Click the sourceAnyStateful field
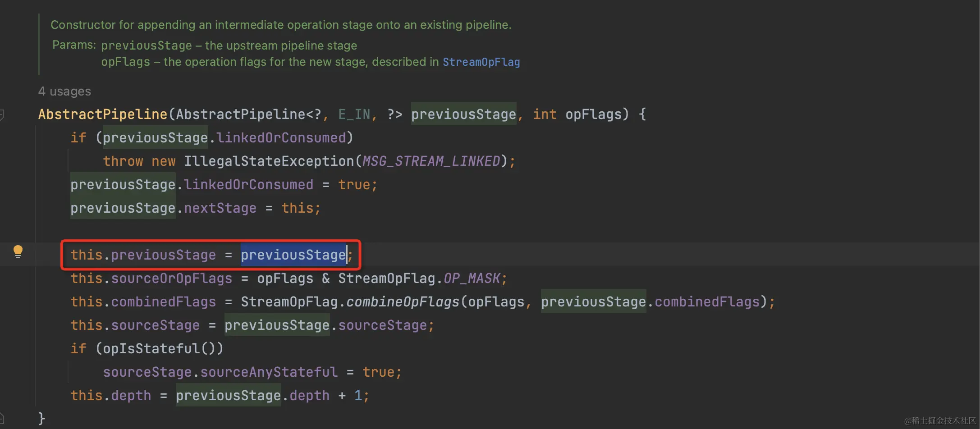This screenshot has height=429, width=980. click(269, 372)
